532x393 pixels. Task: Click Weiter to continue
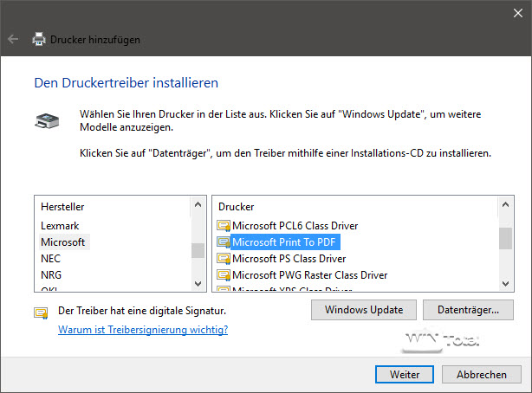405,374
